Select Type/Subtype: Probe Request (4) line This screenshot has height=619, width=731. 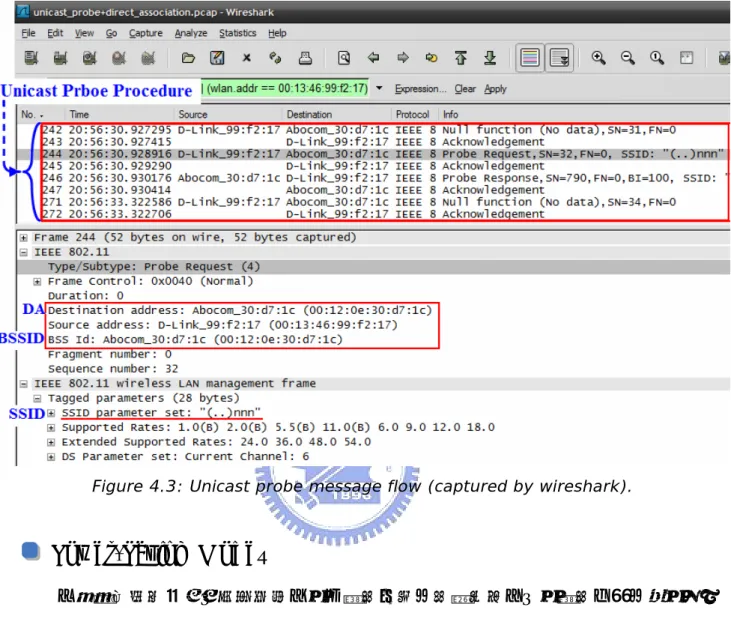[373, 267]
